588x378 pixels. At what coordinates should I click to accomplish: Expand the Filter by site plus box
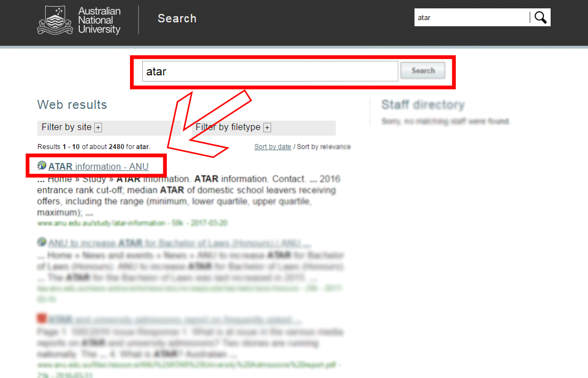pos(98,128)
